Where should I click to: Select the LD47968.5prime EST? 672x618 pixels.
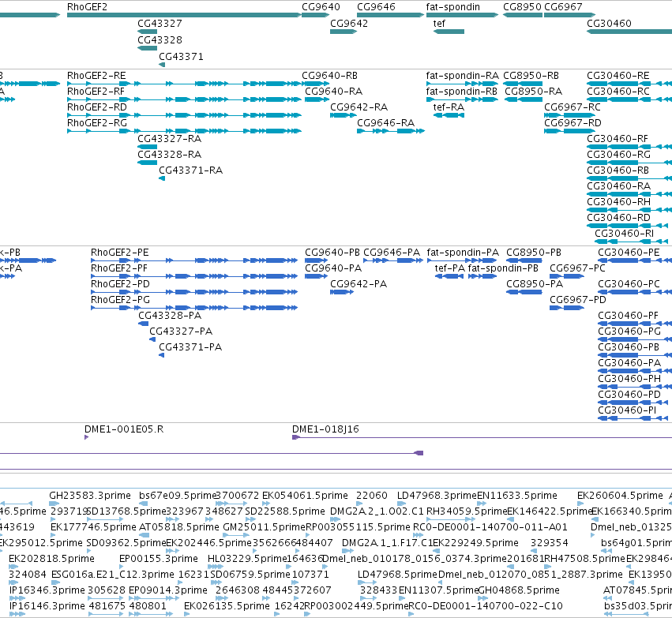397,575
